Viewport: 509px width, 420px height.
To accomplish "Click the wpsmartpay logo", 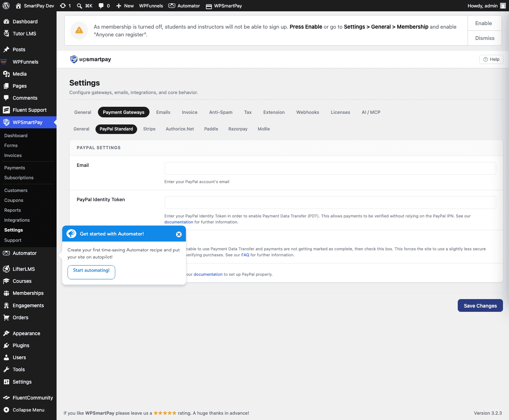I will click(x=90, y=59).
